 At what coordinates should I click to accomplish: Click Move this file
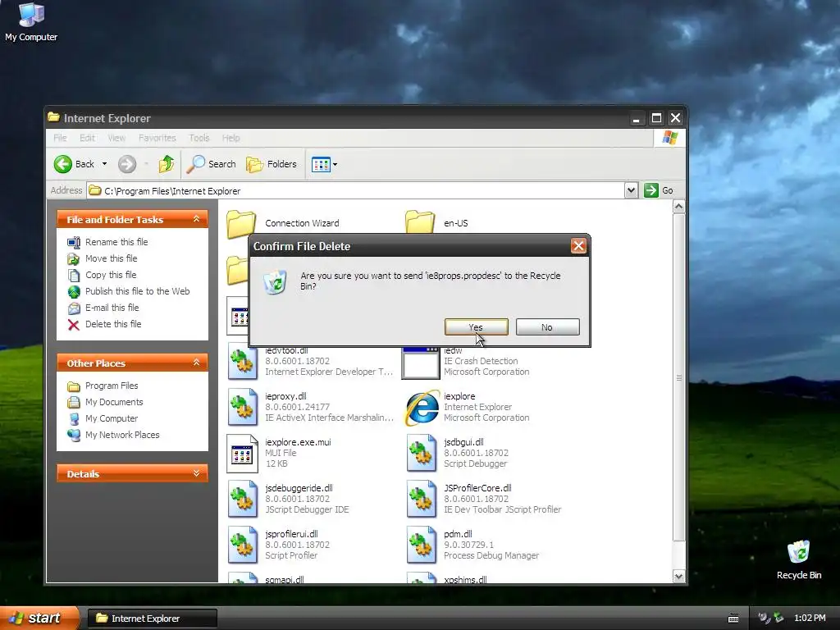(x=112, y=258)
